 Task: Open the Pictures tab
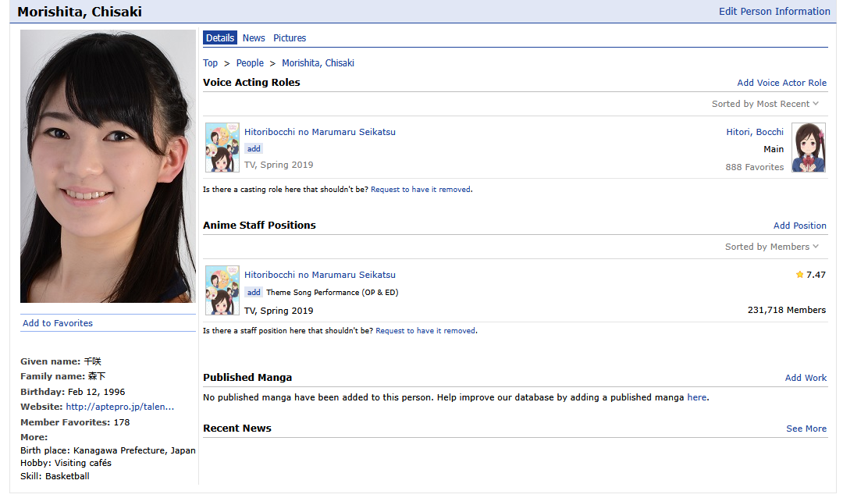pyautogui.click(x=290, y=37)
